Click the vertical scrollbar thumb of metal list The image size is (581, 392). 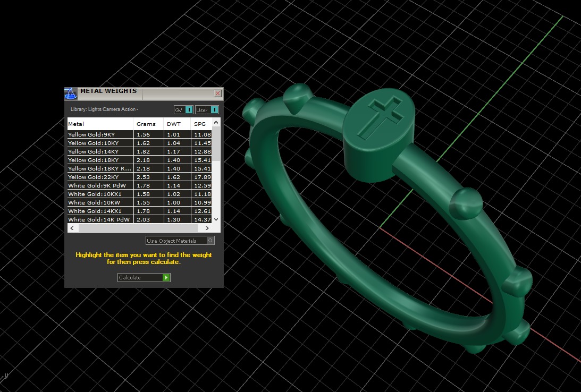click(216, 143)
